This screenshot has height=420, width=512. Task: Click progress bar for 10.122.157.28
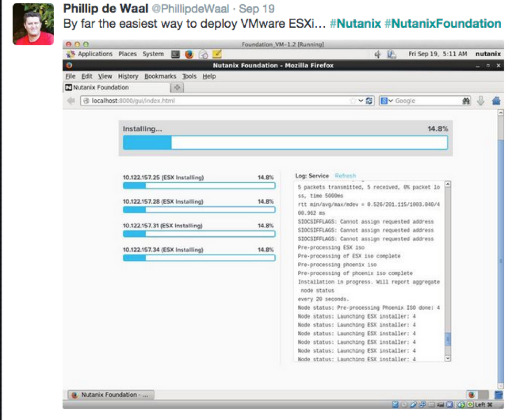point(199,210)
